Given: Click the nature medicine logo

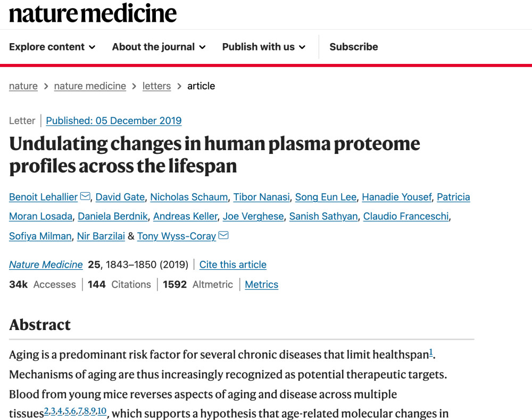Looking at the screenshot, I should [93, 13].
